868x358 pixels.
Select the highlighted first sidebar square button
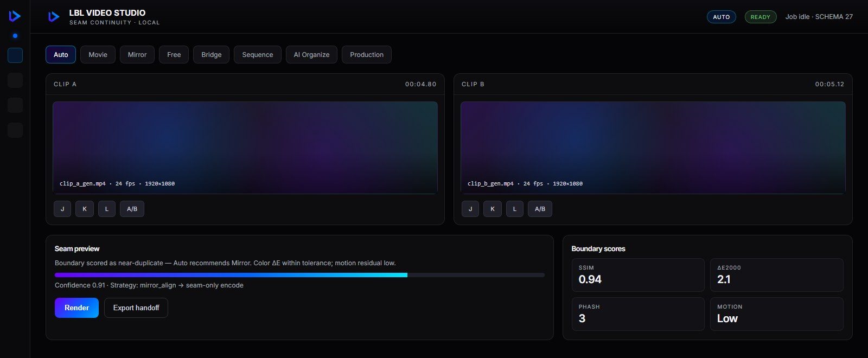pos(15,55)
